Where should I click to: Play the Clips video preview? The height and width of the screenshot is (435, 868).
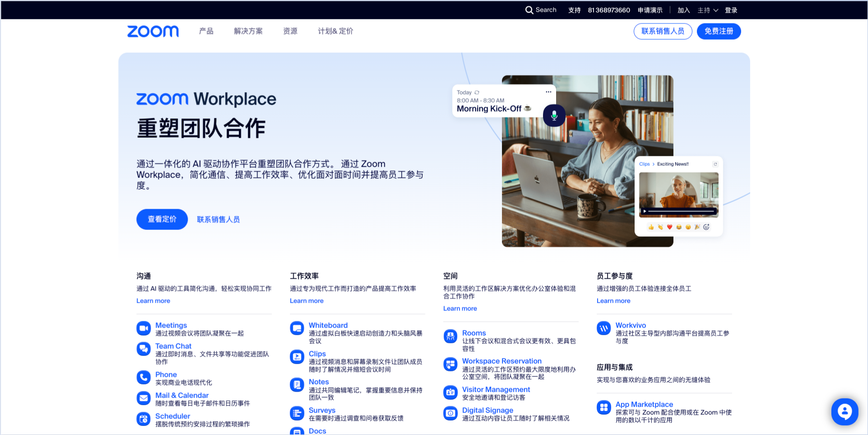click(645, 211)
